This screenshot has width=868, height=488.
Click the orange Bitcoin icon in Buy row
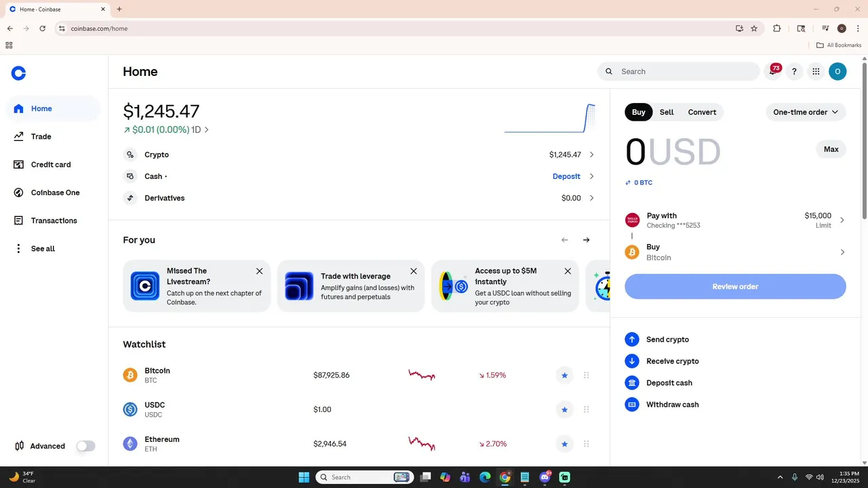pyautogui.click(x=632, y=252)
